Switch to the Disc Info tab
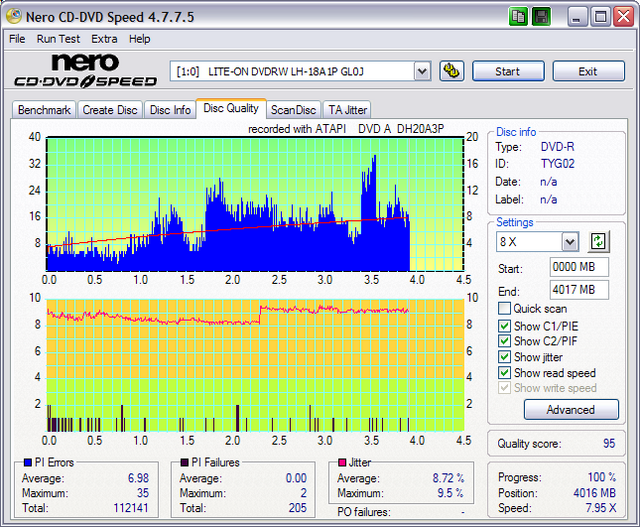Screen dimensions: 640x527 pyautogui.click(x=170, y=110)
